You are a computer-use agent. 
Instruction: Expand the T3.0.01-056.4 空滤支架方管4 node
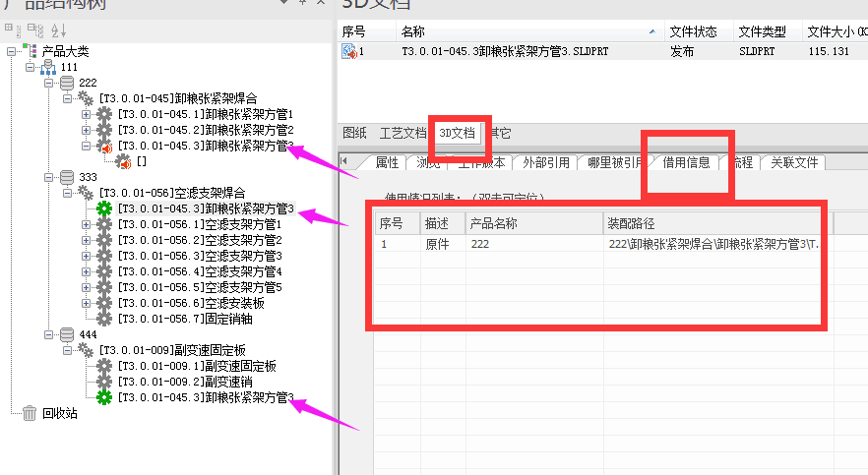[86, 271]
